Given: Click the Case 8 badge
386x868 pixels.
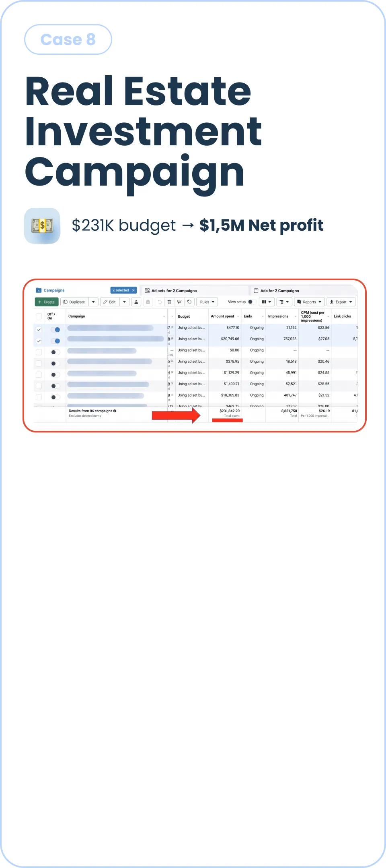Looking at the screenshot, I should click(x=68, y=39).
